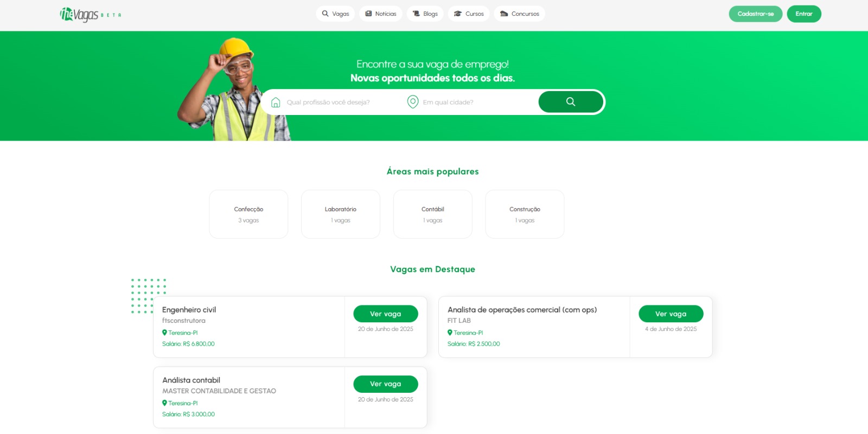
Task: Click the '4 de Junho de 2025' date
Action: [671, 329]
